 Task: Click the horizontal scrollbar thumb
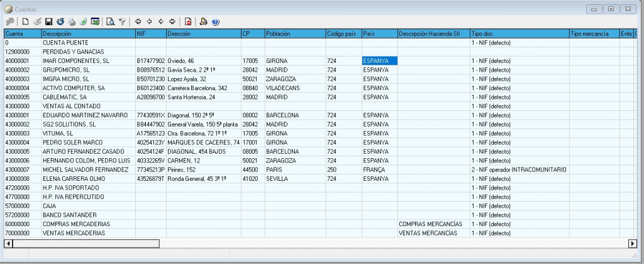(86, 244)
